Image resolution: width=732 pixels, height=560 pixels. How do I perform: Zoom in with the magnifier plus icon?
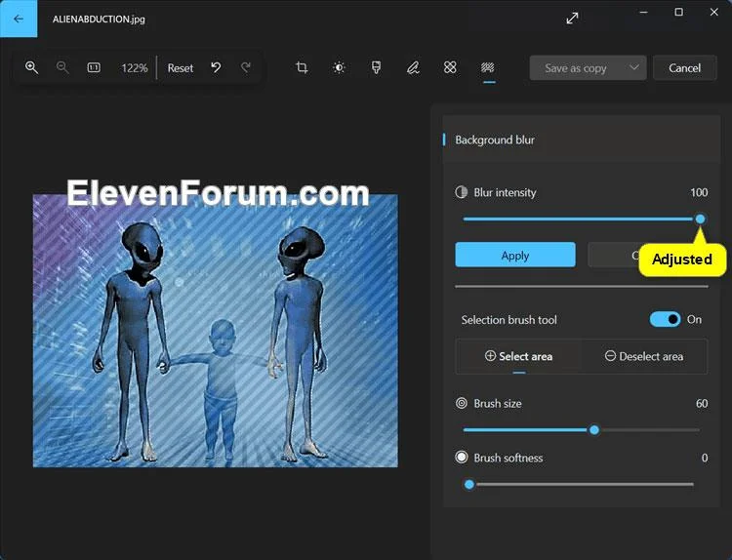pyautogui.click(x=32, y=67)
